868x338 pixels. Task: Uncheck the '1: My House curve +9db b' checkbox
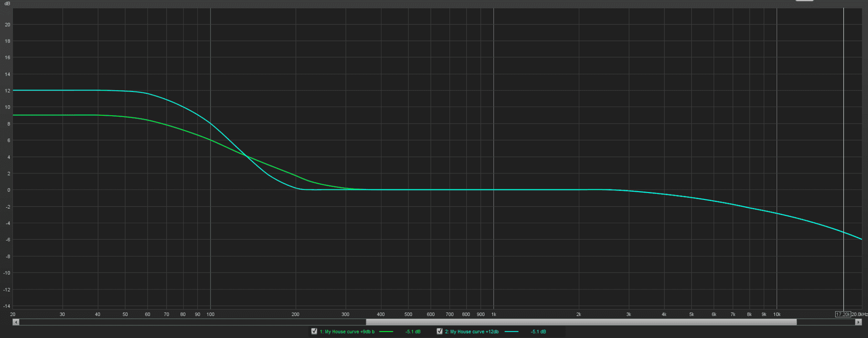(x=314, y=331)
